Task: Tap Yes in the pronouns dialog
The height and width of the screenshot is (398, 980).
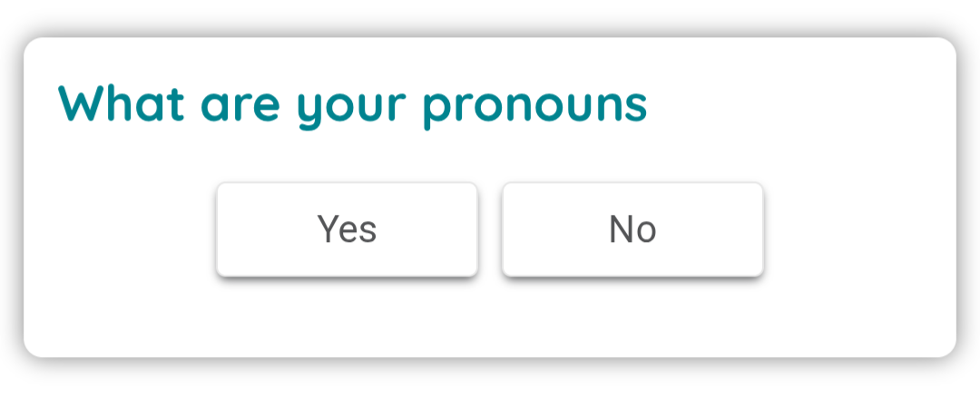Action: pos(347,229)
